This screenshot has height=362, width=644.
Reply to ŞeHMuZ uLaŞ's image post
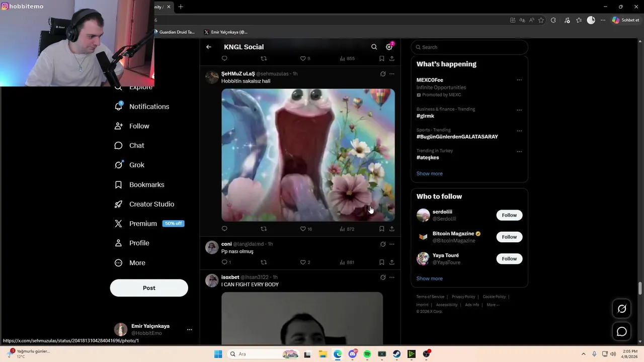224,229
